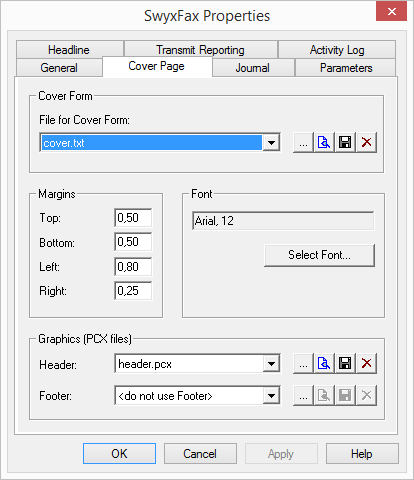The width and height of the screenshot is (414, 480).
Task: Go to the Parameters tab
Action: pyautogui.click(x=346, y=68)
